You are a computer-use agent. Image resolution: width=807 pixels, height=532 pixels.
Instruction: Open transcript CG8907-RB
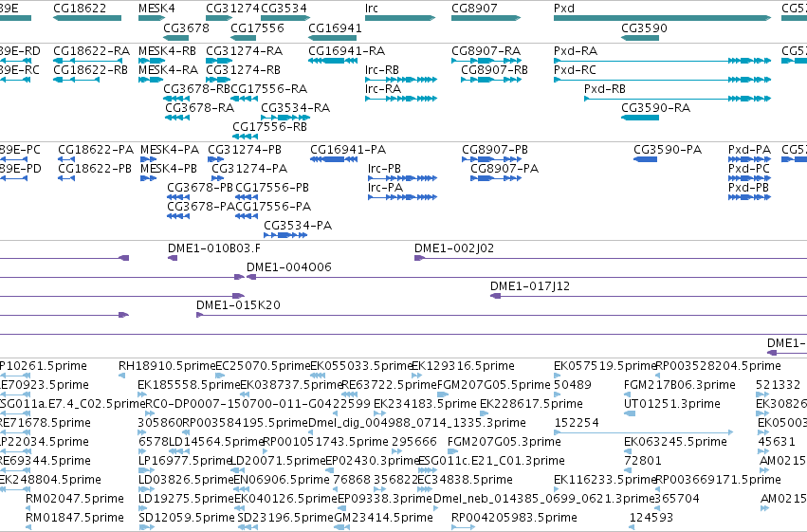coord(491,80)
